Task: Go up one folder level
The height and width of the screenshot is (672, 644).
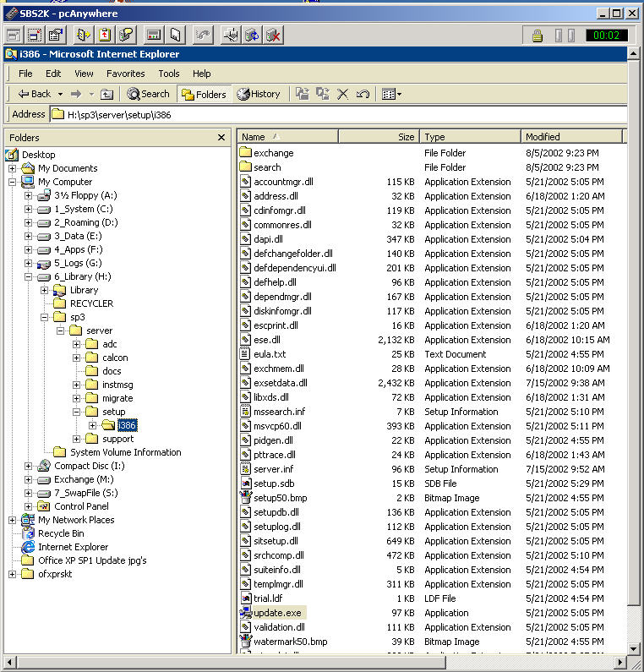Action: [x=106, y=94]
